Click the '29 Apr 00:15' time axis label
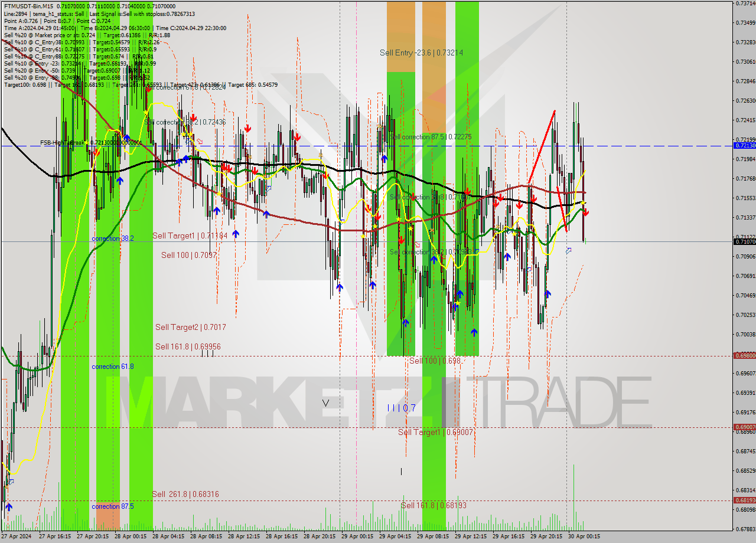 pos(357,537)
